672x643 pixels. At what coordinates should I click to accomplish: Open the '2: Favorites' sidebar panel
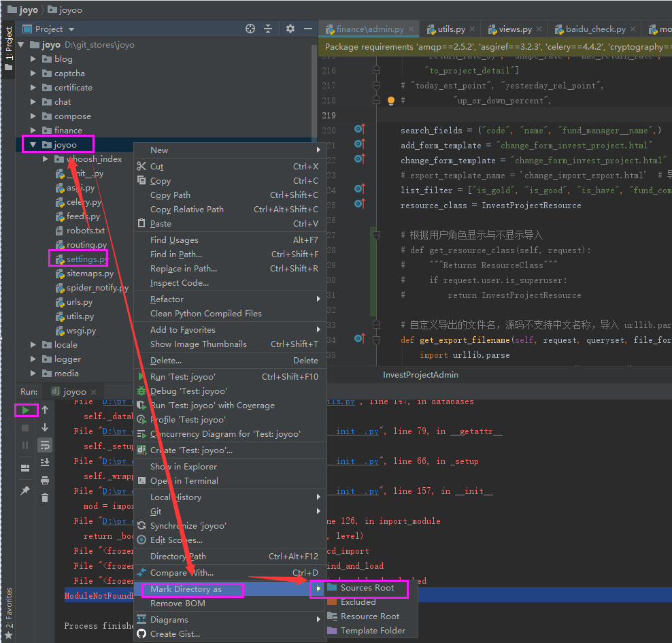(x=8, y=612)
